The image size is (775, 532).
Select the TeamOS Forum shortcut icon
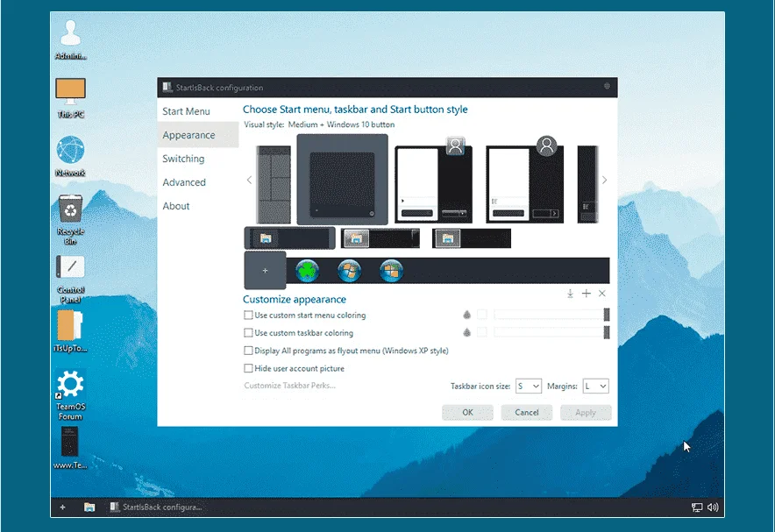click(x=69, y=394)
